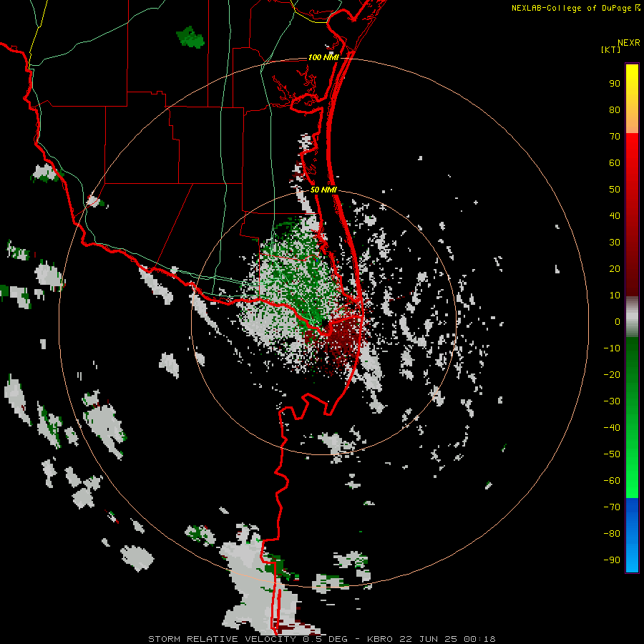
Task: Click the 50 NMI range ring label
Action: coord(323,190)
